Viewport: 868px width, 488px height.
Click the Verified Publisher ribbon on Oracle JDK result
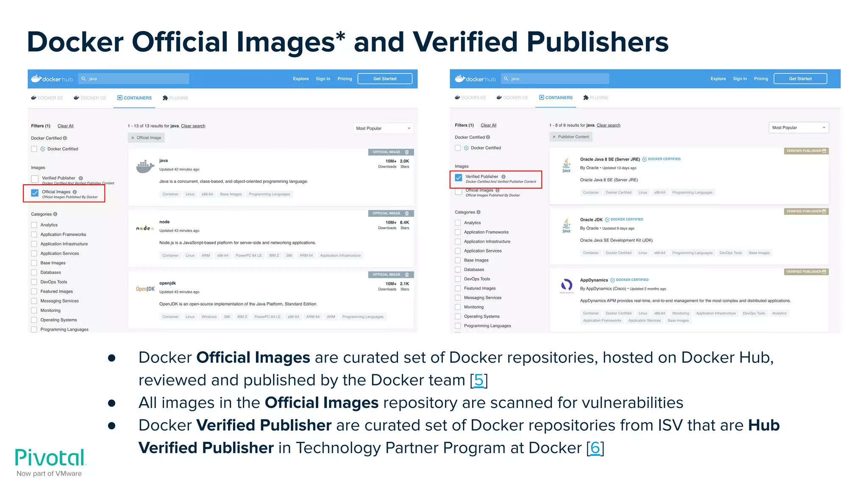click(806, 211)
